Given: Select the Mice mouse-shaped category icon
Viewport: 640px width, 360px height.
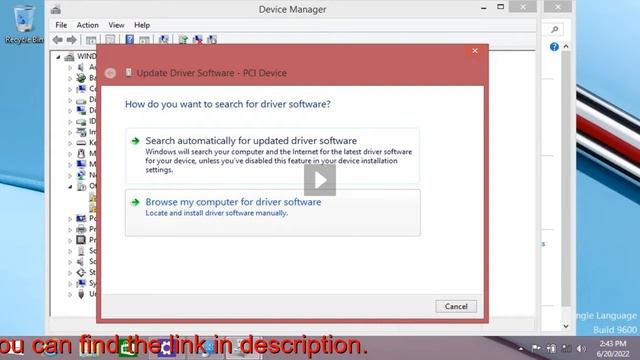Looking at the screenshot, I should point(81,153).
